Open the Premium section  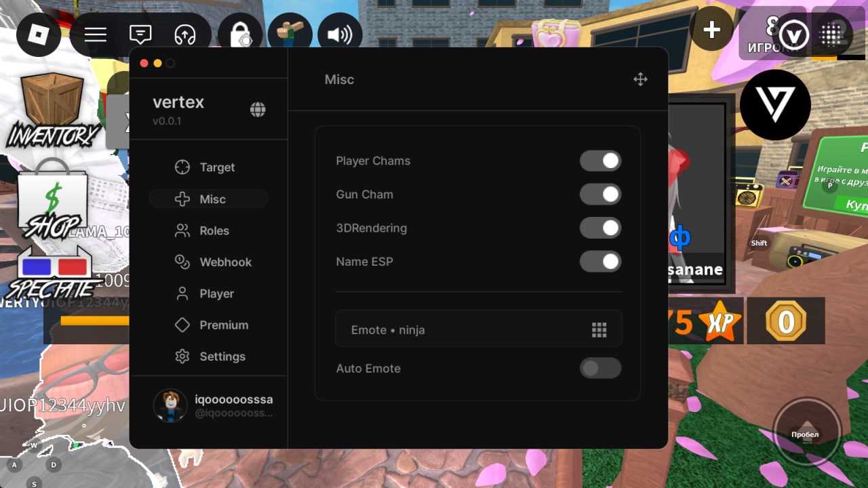[208, 325]
